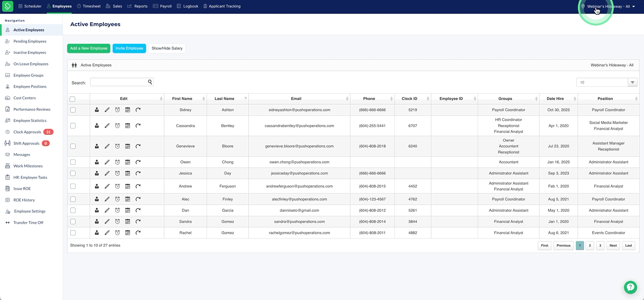Click the pencil edit icon for Sidney Ashton
Screen dimensions: 644x300
(107, 110)
